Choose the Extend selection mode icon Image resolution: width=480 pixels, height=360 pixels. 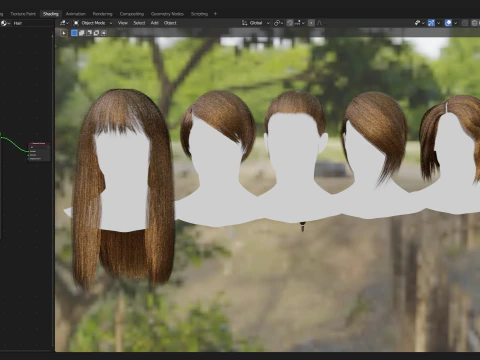(x=81, y=33)
